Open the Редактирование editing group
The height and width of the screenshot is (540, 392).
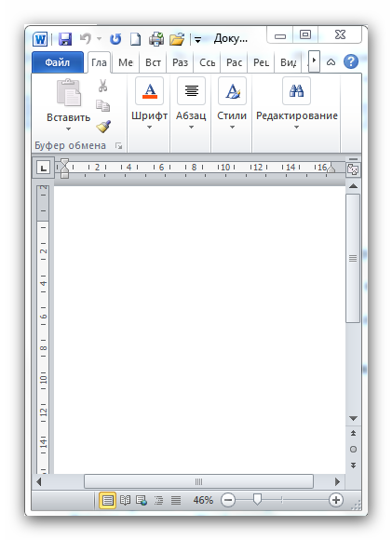[297, 103]
